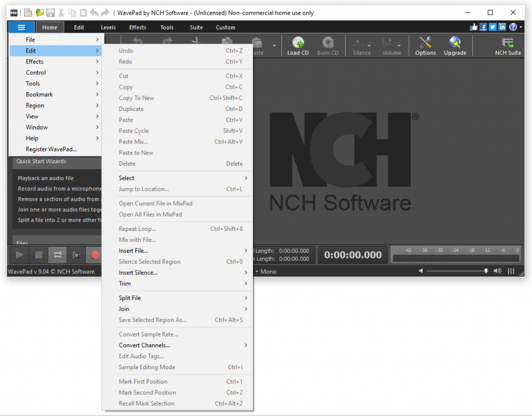Open the Mono channel dropdown

click(265, 271)
